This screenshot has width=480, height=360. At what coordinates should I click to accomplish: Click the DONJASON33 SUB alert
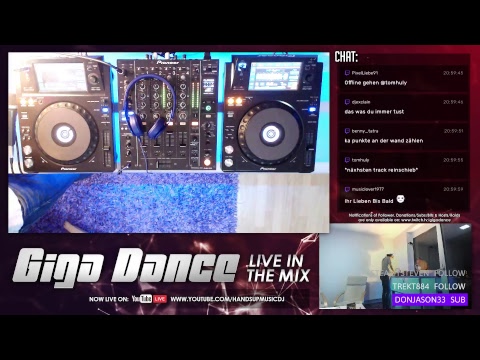(430, 300)
